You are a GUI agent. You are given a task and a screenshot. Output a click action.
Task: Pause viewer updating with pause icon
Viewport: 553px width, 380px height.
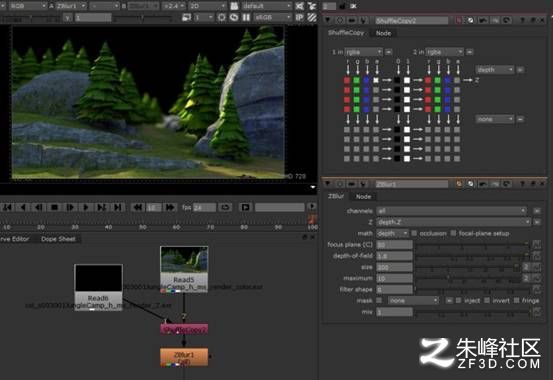tap(246, 17)
